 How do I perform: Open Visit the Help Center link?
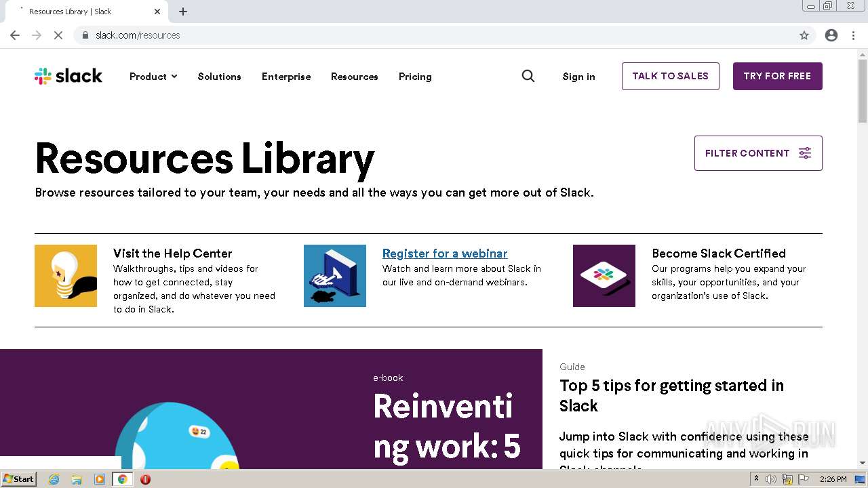(173, 253)
